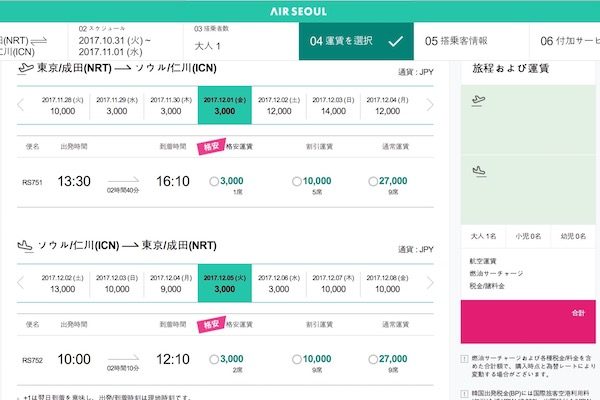Click departure time 13:30
The width and height of the screenshot is (600, 400).
(x=74, y=181)
